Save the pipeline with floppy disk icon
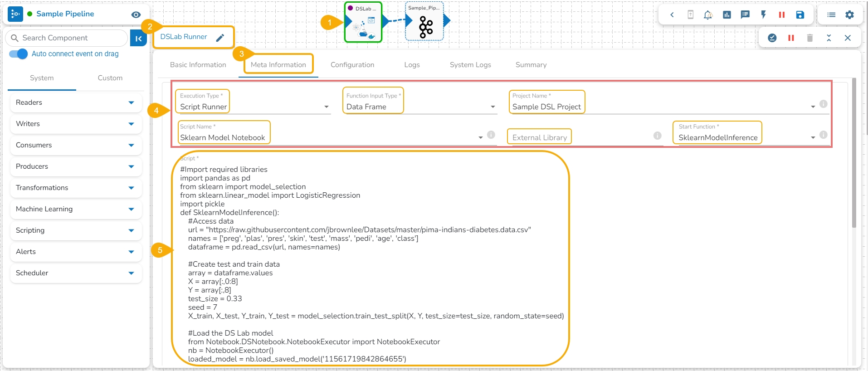The height and width of the screenshot is (371, 868). (x=800, y=15)
